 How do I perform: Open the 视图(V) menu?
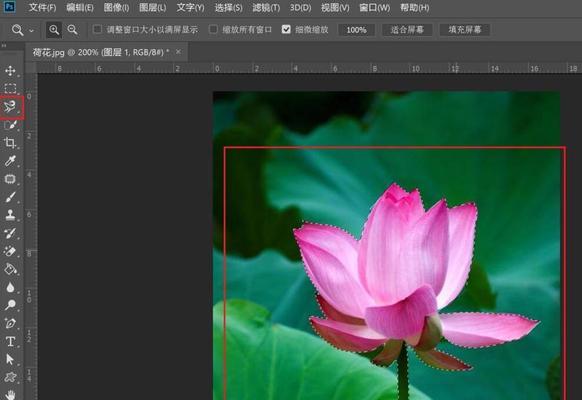pos(335,7)
